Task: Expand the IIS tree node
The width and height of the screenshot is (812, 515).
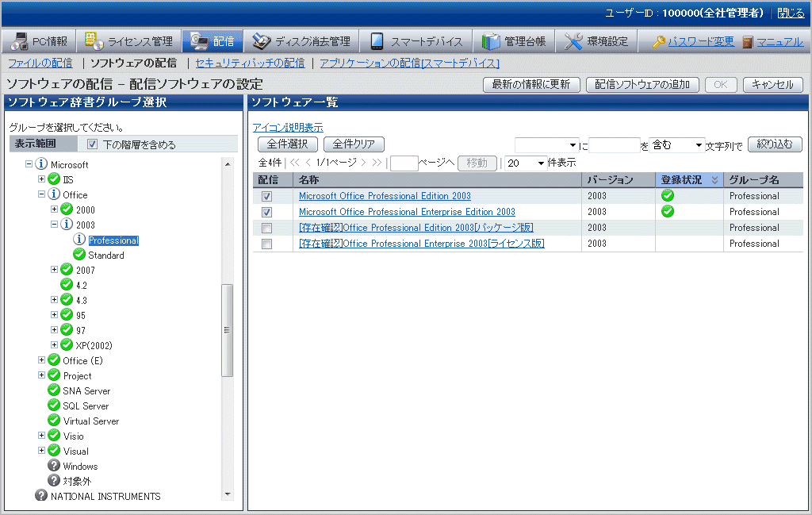Action: click(41, 179)
